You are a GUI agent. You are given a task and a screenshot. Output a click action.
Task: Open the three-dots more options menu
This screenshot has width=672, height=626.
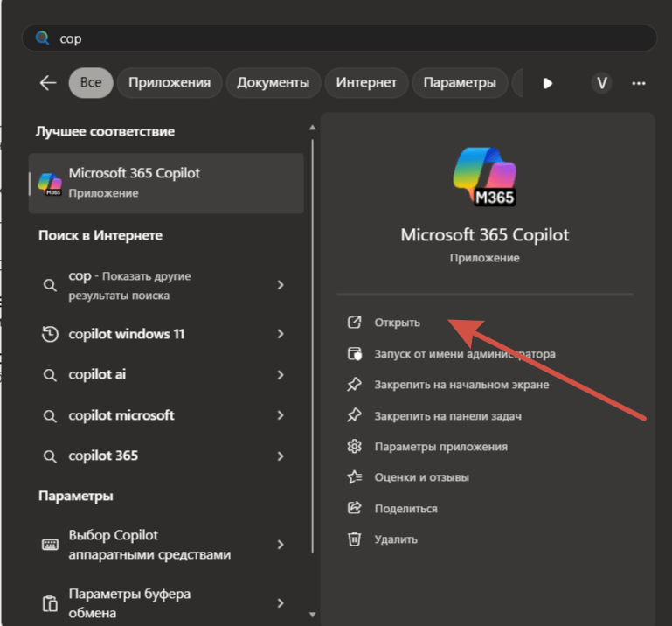639,83
